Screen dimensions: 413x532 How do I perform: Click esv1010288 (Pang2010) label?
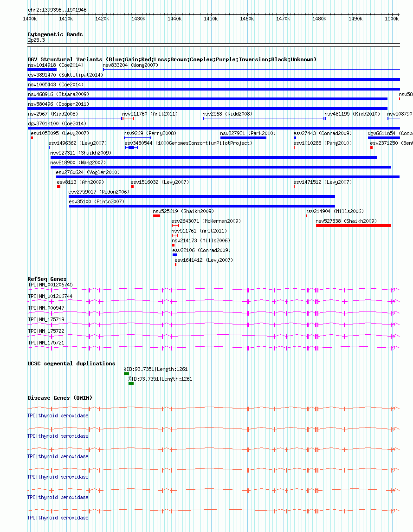tap(323, 143)
